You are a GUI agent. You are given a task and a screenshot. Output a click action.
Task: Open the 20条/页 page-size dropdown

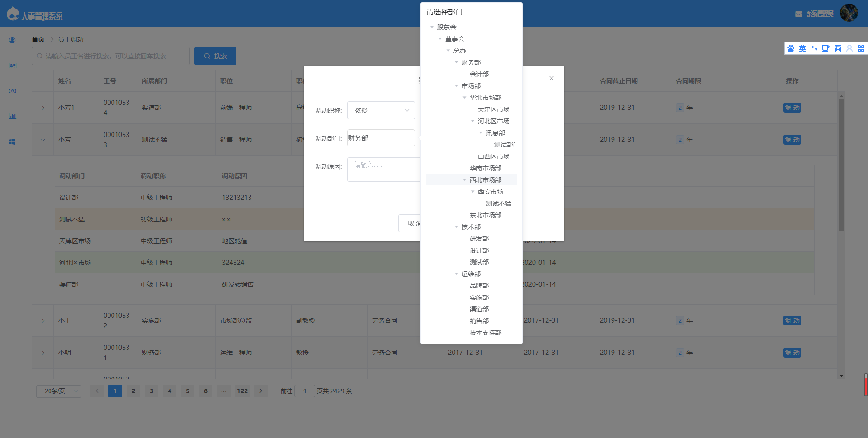tap(58, 391)
